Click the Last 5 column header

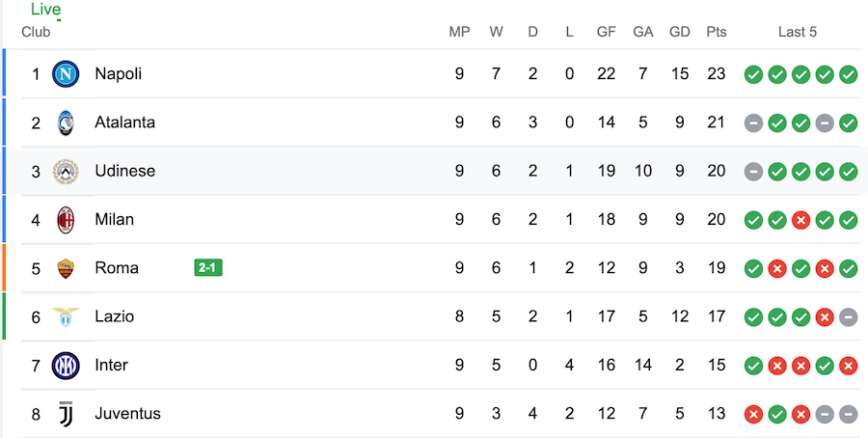pyautogui.click(x=798, y=32)
